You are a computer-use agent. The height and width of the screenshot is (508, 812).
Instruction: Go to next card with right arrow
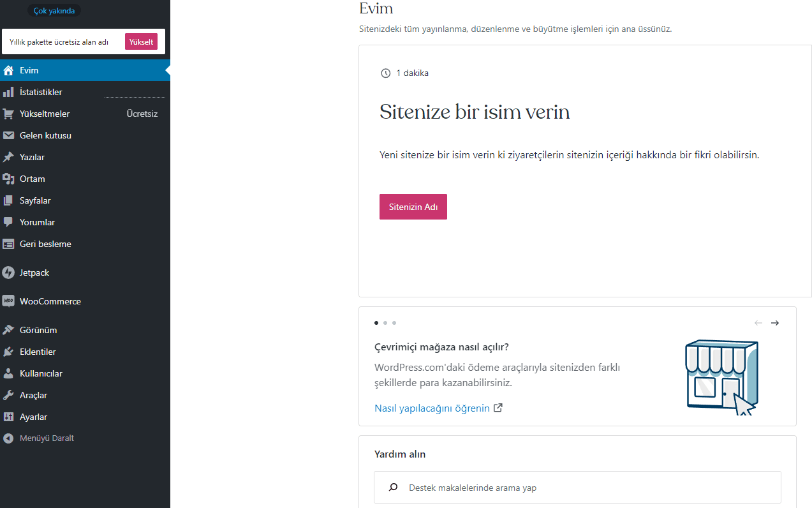(x=774, y=323)
